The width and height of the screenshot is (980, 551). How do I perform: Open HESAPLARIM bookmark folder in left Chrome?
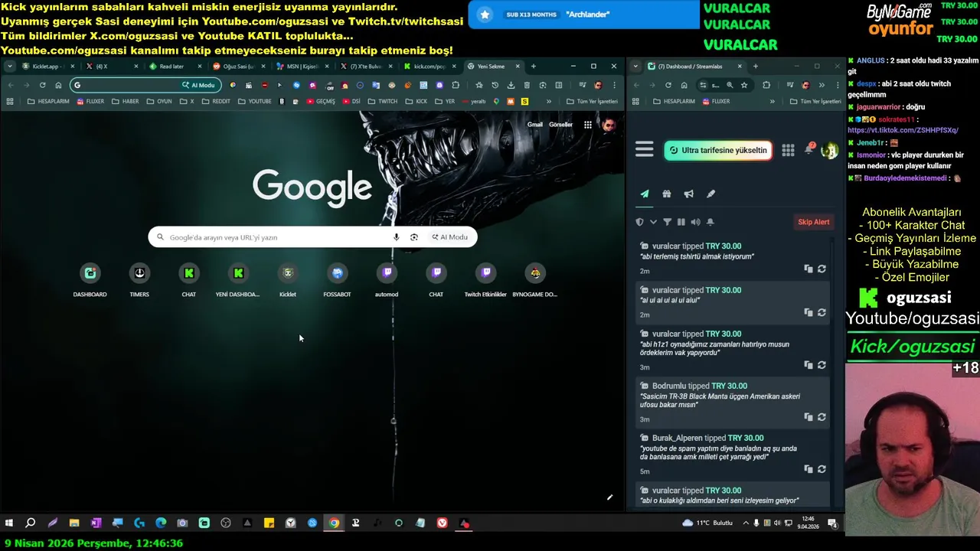coord(48,101)
